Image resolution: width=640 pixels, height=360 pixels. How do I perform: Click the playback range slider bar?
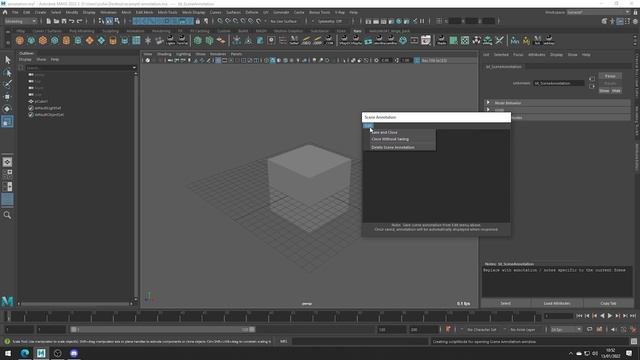point(162,329)
